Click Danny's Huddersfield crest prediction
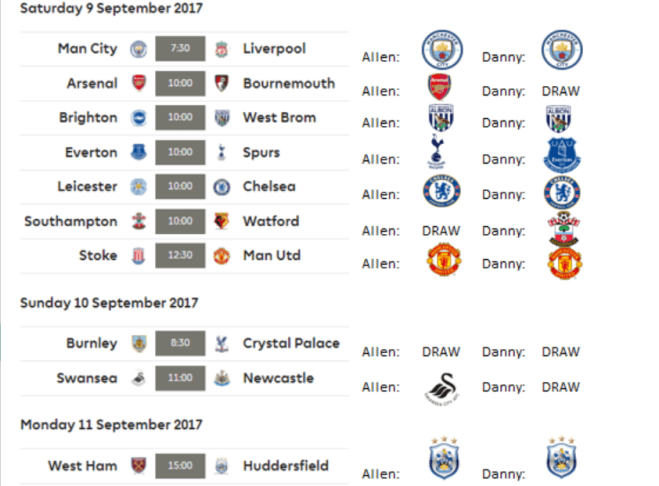This screenshot has width=659, height=486. tap(561, 458)
